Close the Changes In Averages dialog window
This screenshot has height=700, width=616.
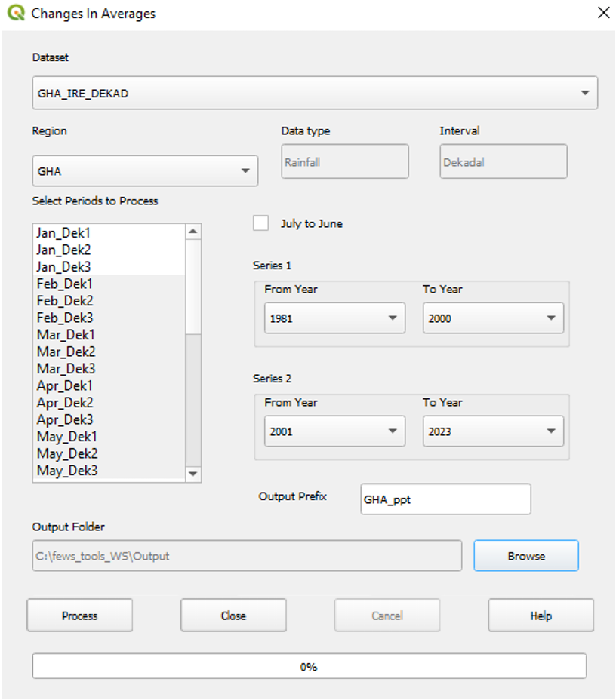tap(602, 13)
